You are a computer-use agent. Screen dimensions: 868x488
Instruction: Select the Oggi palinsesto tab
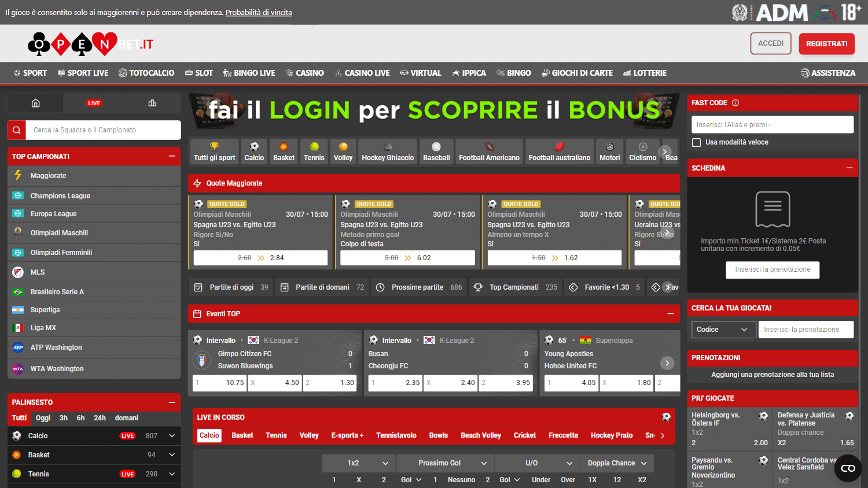pos(43,418)
